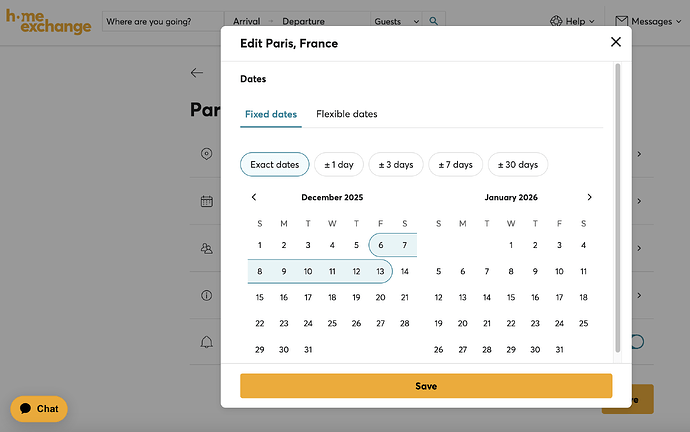Screen dimensions: 690x432
Task: Open the Chat bubble widget
Action: [x=39, y=408]
